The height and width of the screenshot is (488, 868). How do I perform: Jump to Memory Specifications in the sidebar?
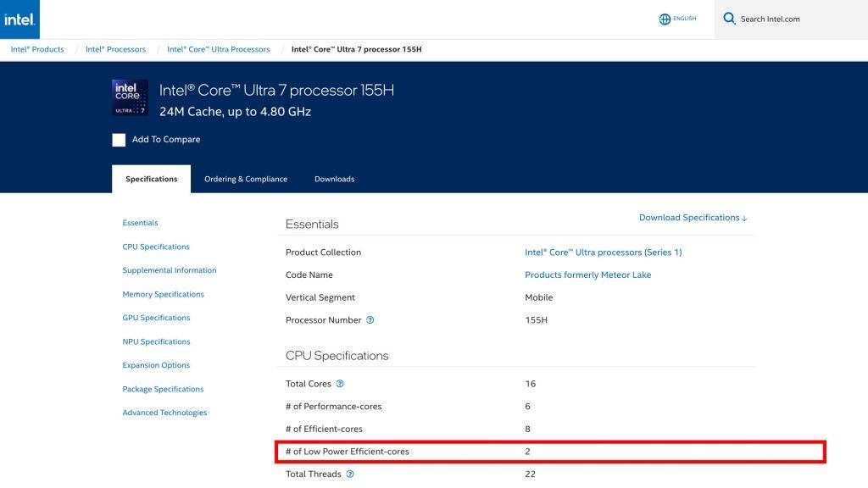coord(164,294)
